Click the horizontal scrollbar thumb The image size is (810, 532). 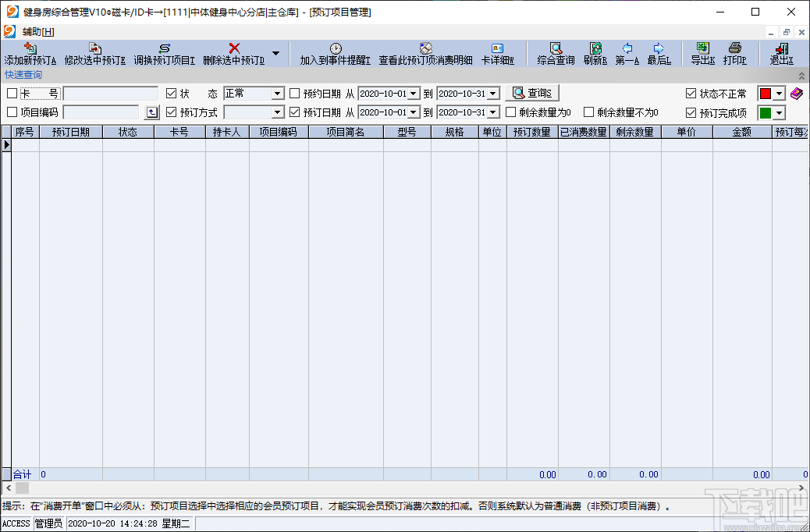pyautogui.click(x=22, y=488)
